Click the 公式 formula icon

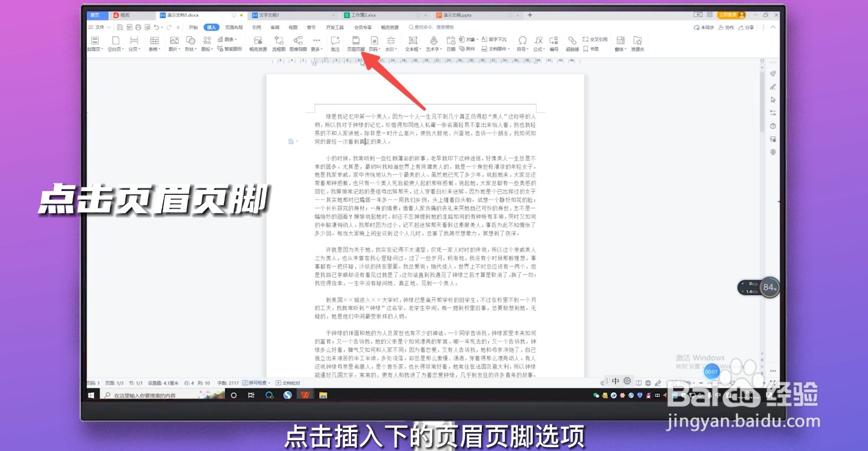coord(539,44)
